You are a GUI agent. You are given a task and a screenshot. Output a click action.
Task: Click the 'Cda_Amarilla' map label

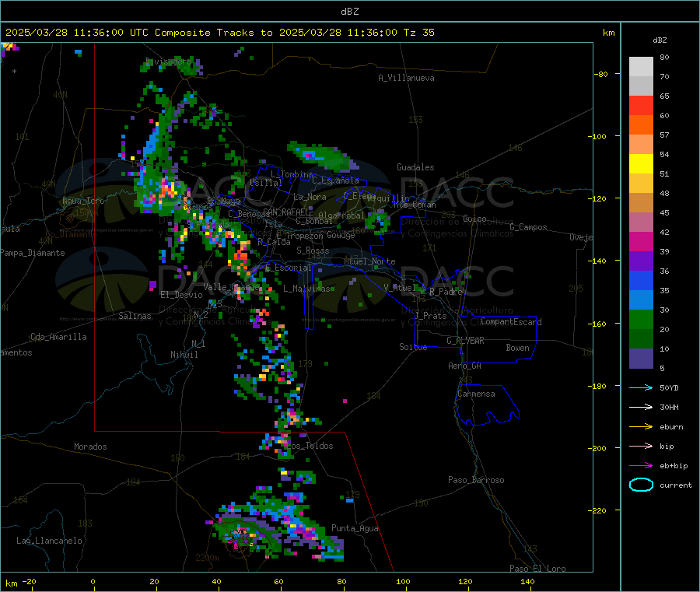(58, 337)
